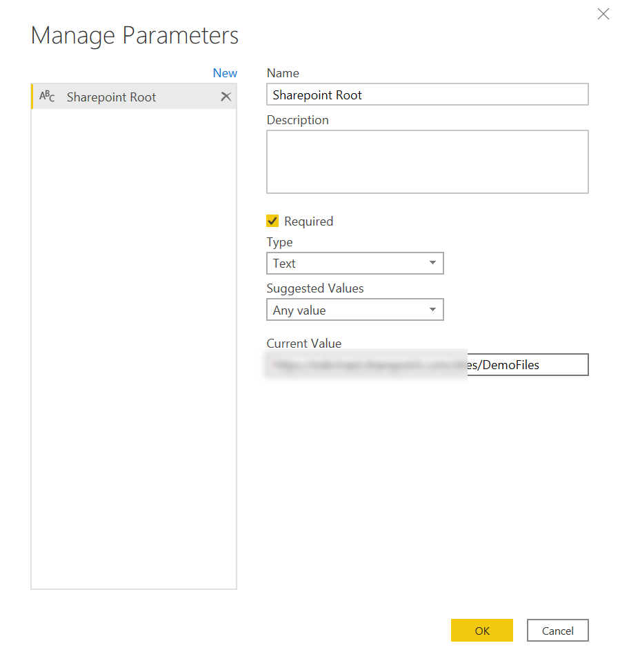Screen dimensions: 620x672
Task: Focus the Name input field
Action: [x=427, y=95]
